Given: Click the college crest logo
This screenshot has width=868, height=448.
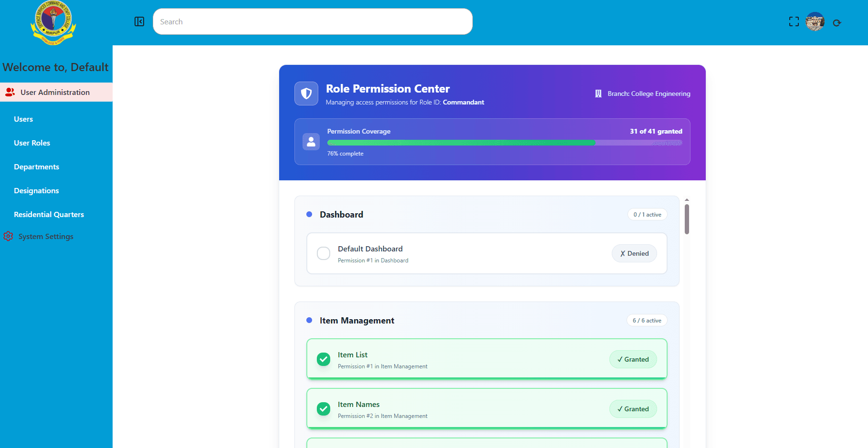Looking at the screenshot, I should point(53,22).
